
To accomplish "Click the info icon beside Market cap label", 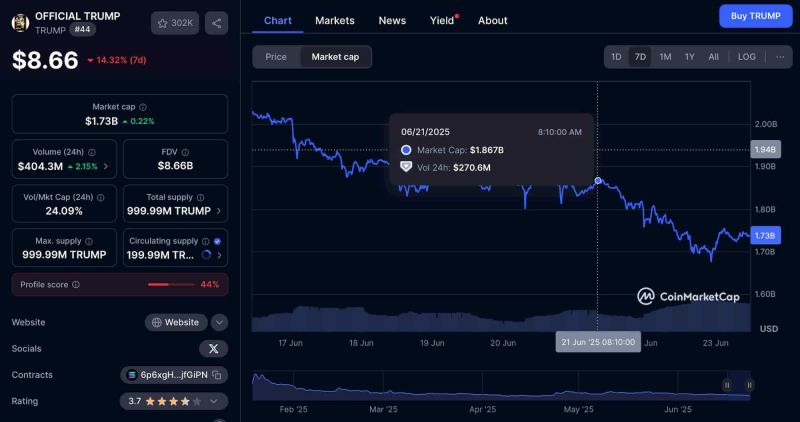I will [x=143, y=107].
